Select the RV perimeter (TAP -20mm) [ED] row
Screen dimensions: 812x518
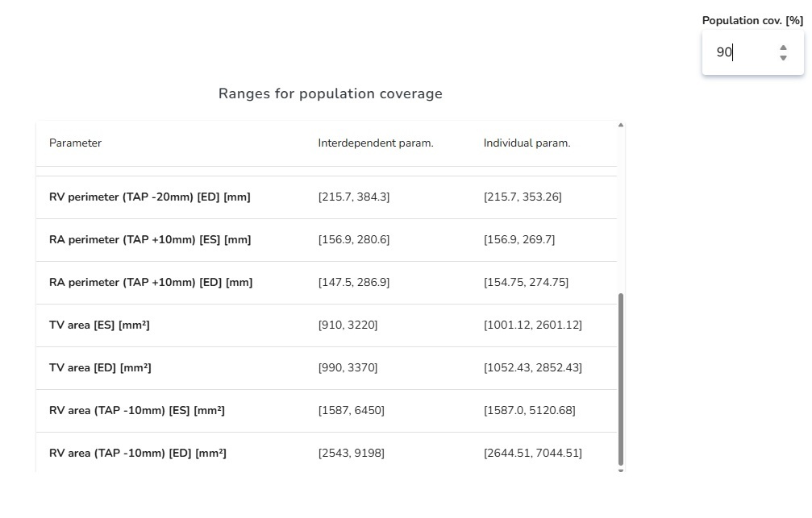(149, 197)
